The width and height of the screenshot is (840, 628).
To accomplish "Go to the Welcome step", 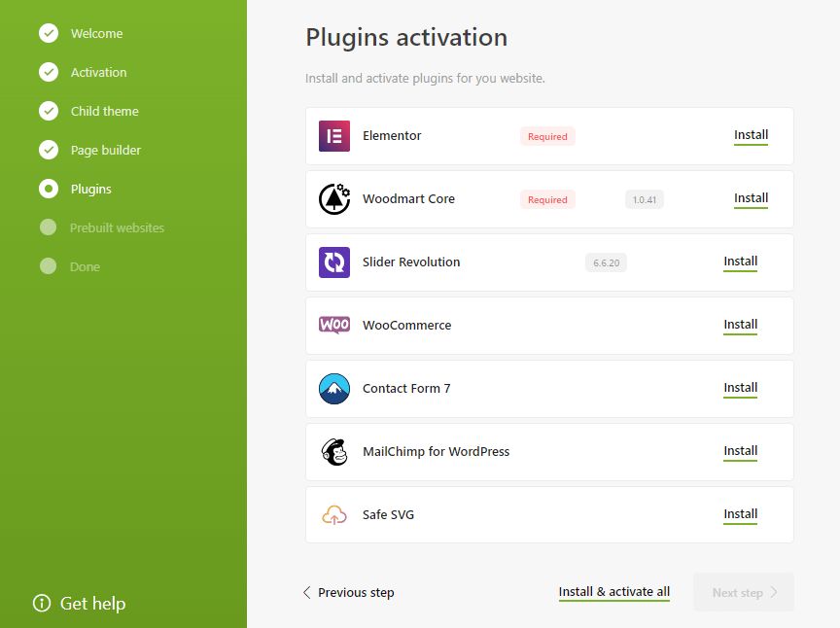I will tap(97, 34).
